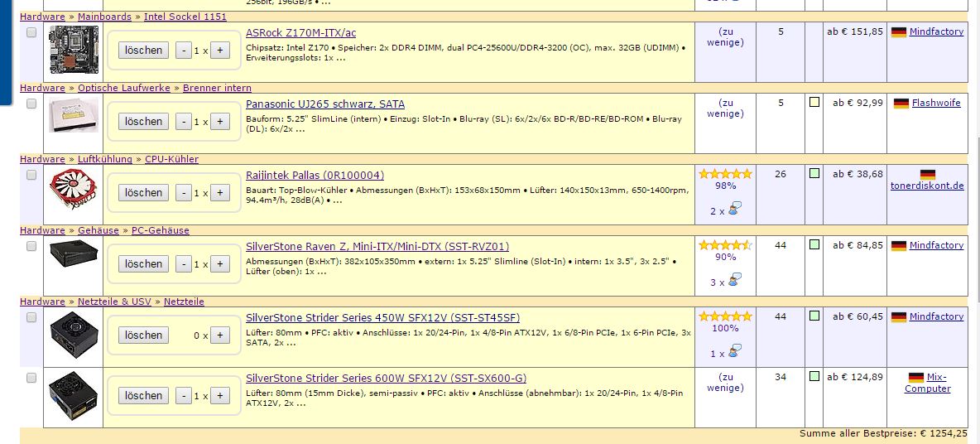Viewport: 980px width, 444px height.
Task: Open the ASRock Z170M-ITX/ac product thumbnail
Action: click(x=74, y=50)
